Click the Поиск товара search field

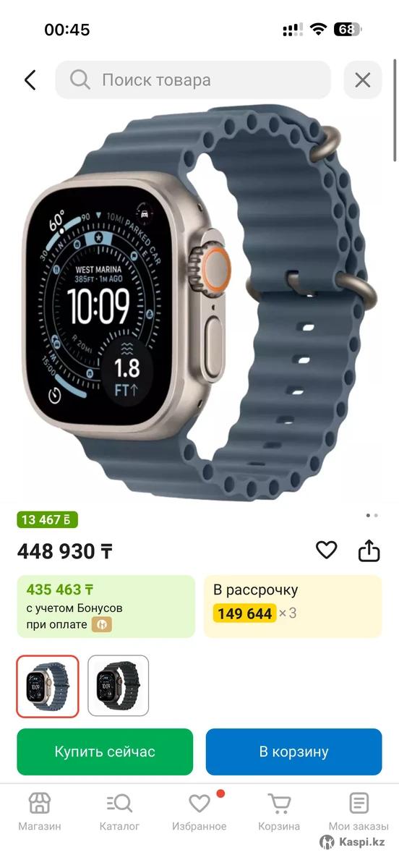pos(193,80)
